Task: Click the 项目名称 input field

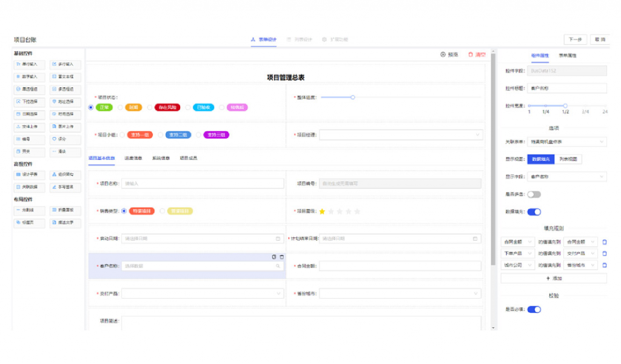Action: [203, 184]
